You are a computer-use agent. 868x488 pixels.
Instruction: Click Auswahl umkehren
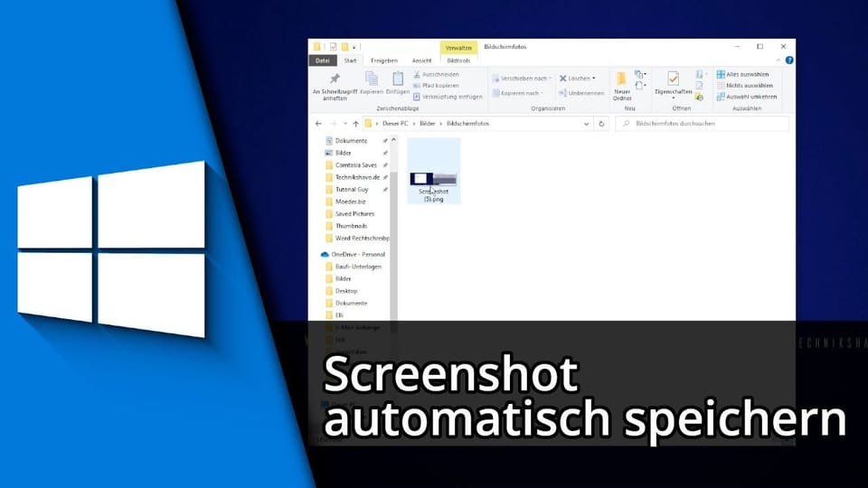tap(747, 97)
